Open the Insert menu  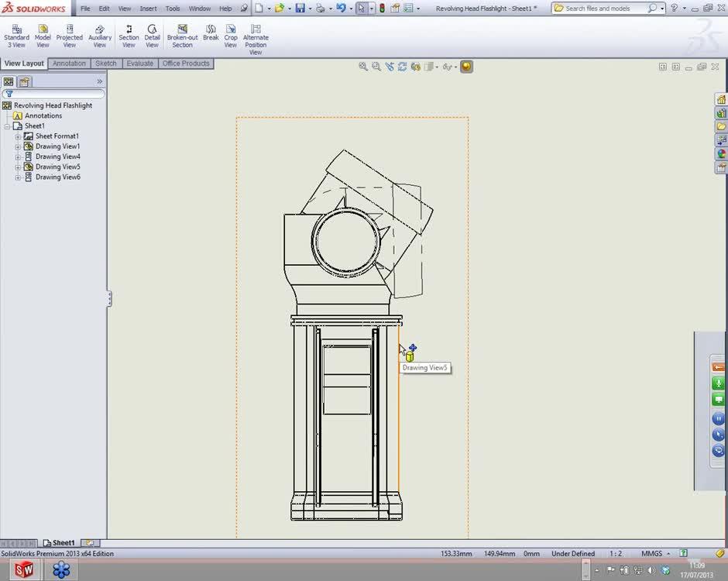click(x=148, y=9)
